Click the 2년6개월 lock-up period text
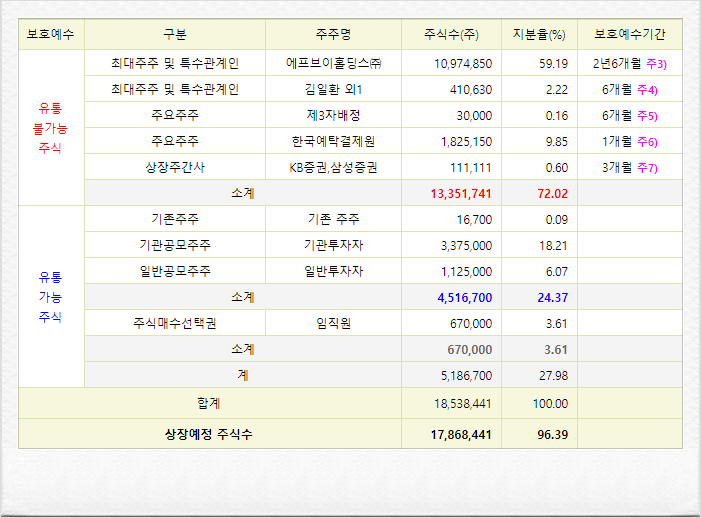Viewport: 701px width, 518px height. pos(617,63)
